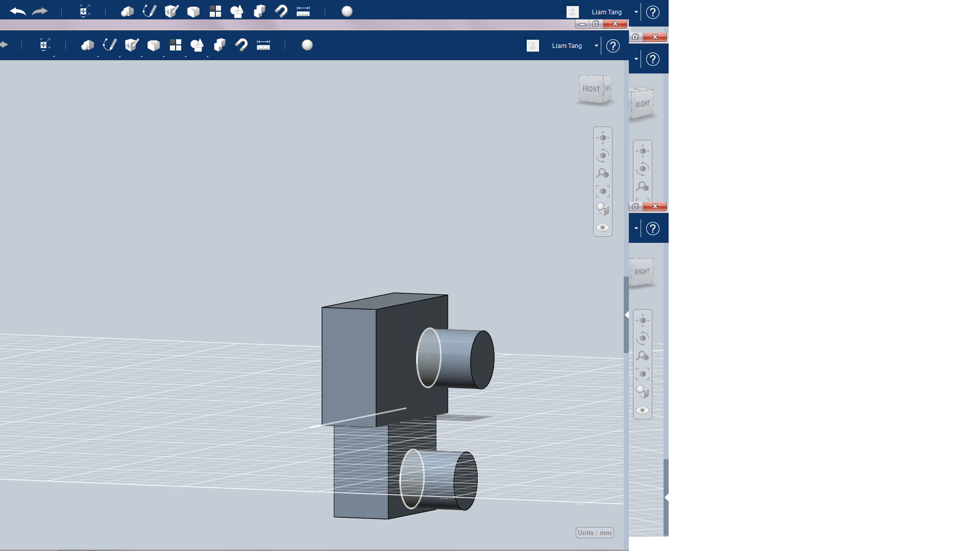The width and height of the screenshot is (980, 551).
Task: Open Primitives menu in front window toolbar
Action: (x=87, y=45)
